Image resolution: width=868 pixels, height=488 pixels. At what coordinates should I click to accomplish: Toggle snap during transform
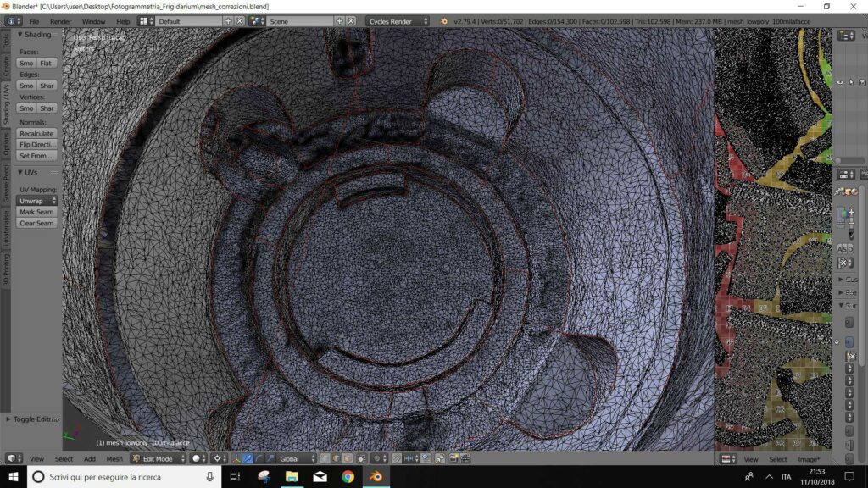pos(397,458)
